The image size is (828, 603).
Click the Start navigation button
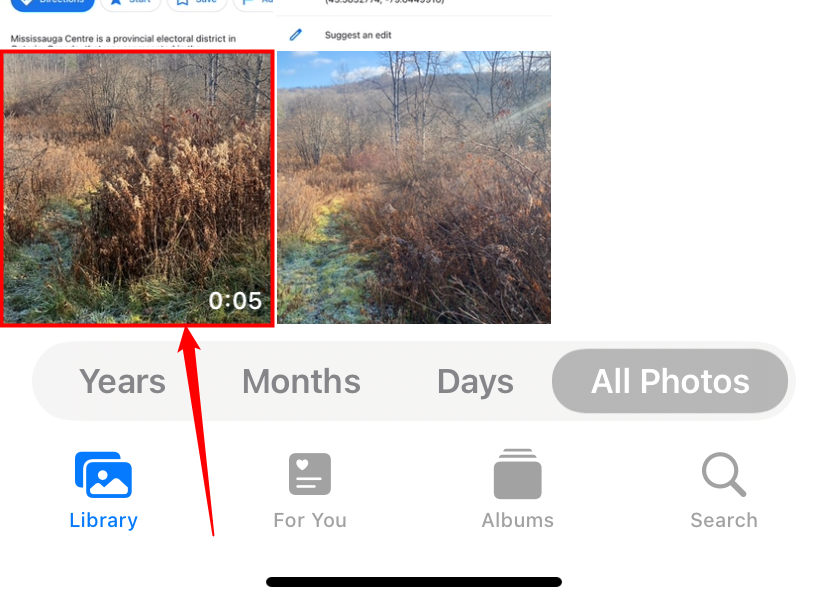130,4
